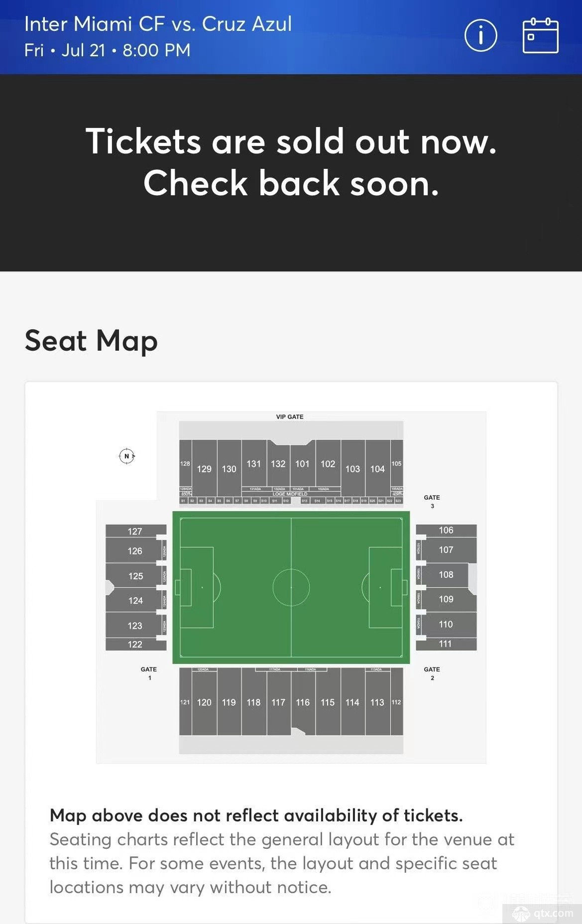This screenshot has width=582, height=924.
Task: Pick section 116 in the south stand
Action: coord(303,702)
